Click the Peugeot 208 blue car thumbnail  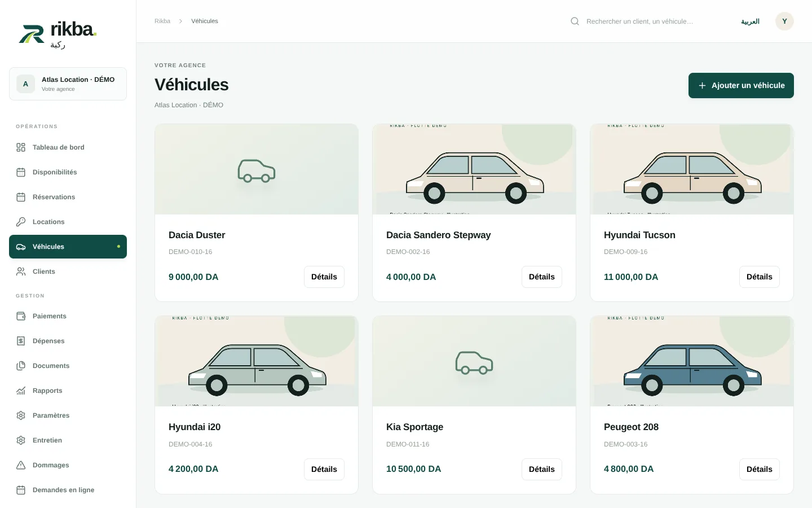tap(692, 361)
